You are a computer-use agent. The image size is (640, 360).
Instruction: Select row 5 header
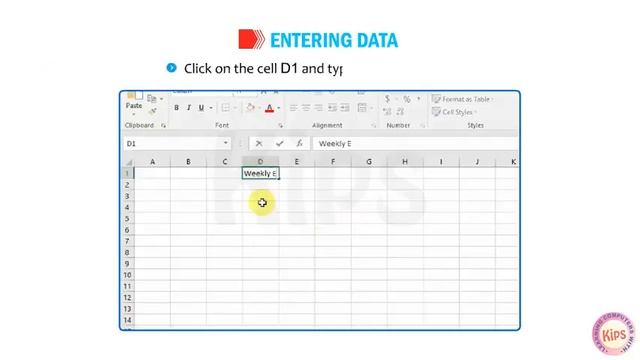(x=127, y=219)
